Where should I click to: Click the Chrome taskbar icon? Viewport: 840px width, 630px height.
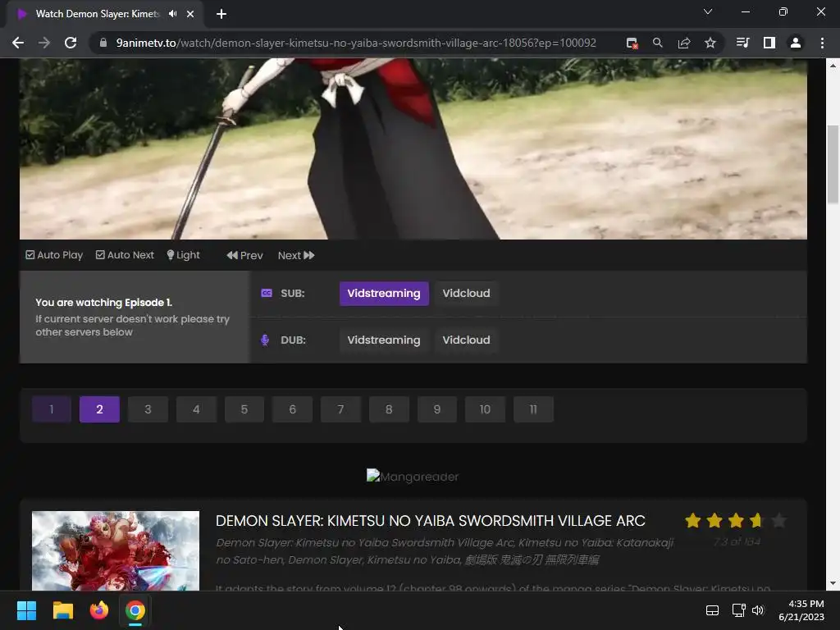[x=135, y=610]
